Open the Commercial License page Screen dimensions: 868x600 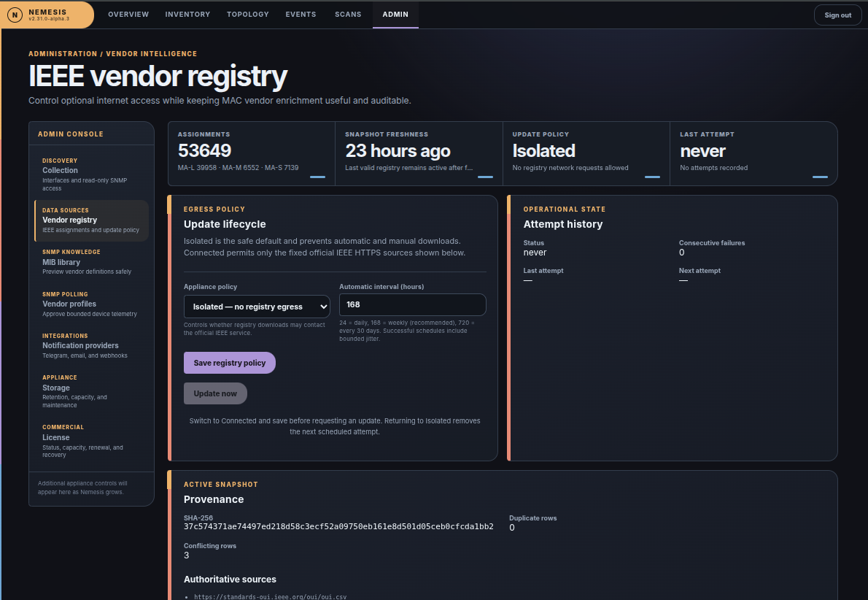91,441
